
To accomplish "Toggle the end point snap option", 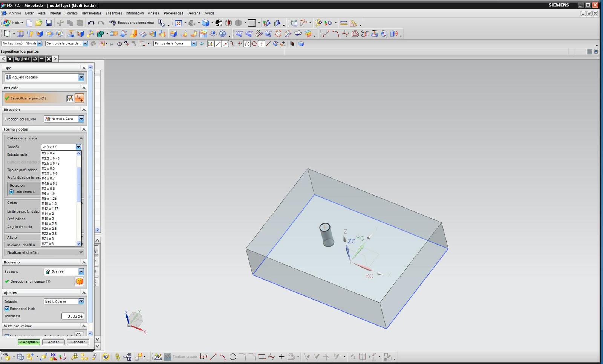I will [218, 44].
